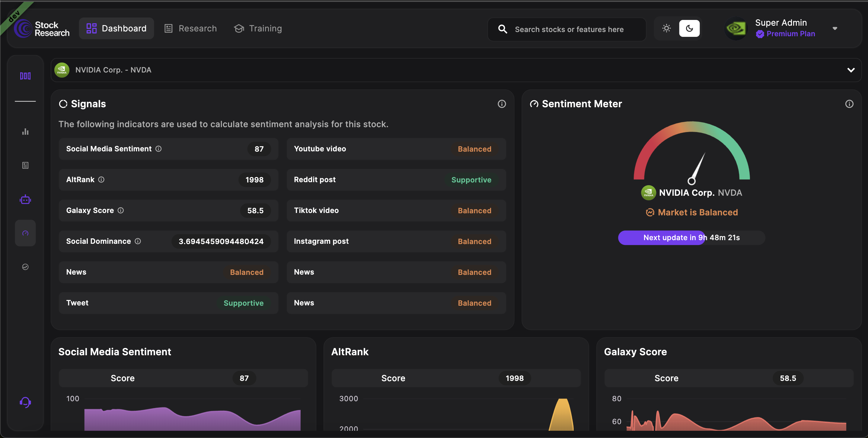Open the Super Admin account dropdown arrow
This screenshot has height=438, width=868.
(834, 29)
